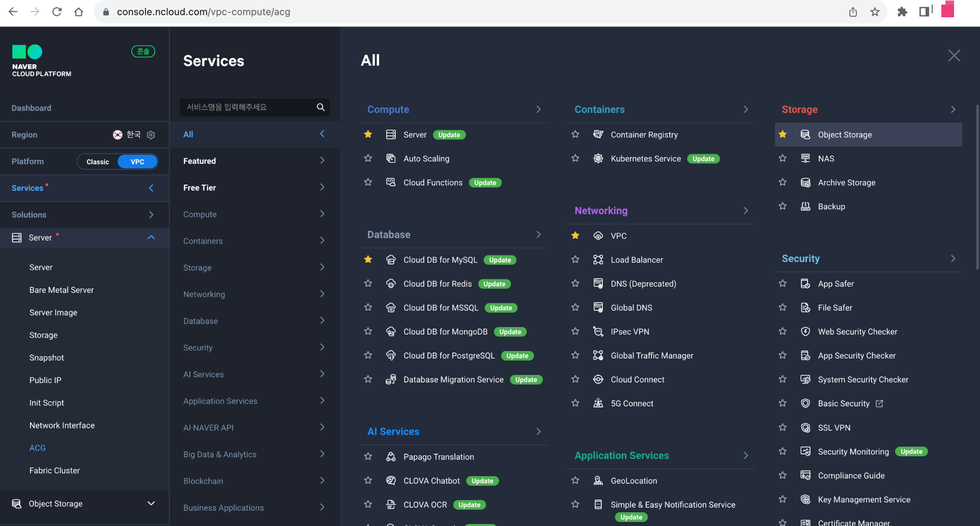
Task: Bookmark this page with browser star
Action: pos(875,12)
